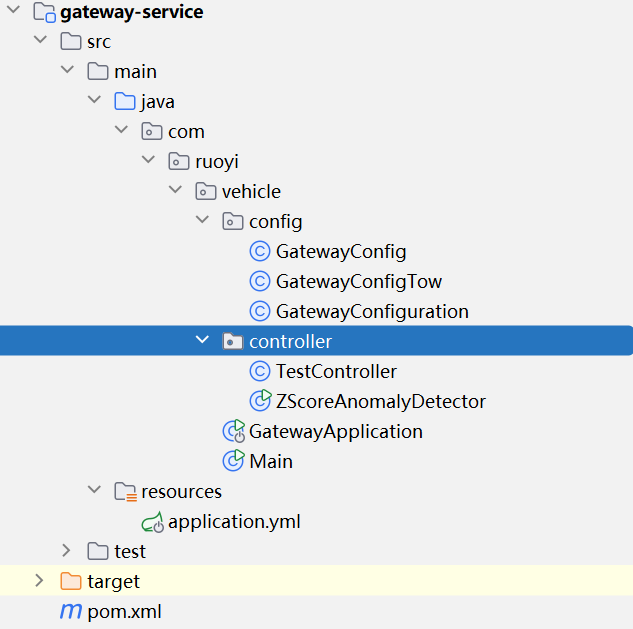The width and height of the screenshot is (633, 629).
Task: Click the Main class runnable icon
Action: click(x=233, y=462)
